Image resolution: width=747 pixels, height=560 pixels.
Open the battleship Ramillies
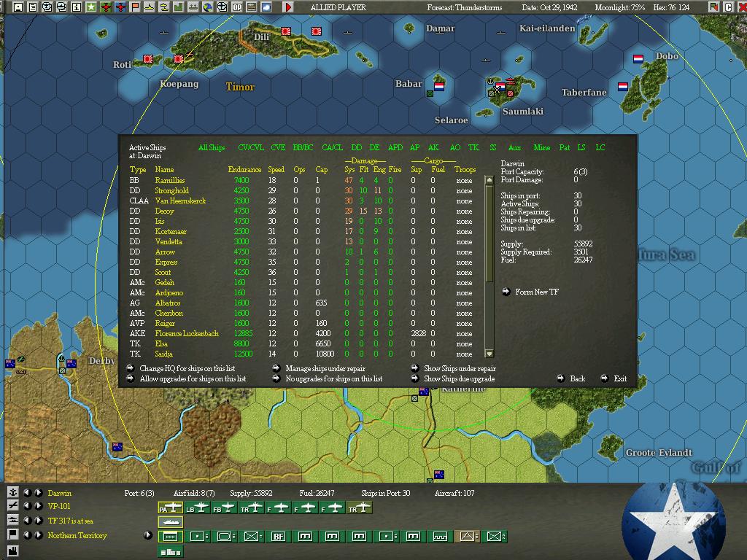pos(169,181)
